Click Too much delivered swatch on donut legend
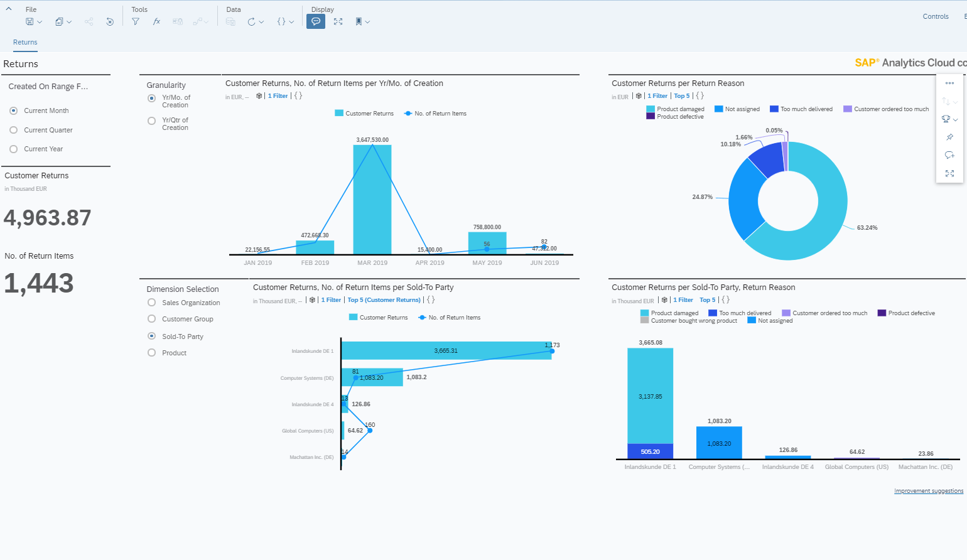967x560 pixels. [x=774, y=109]
